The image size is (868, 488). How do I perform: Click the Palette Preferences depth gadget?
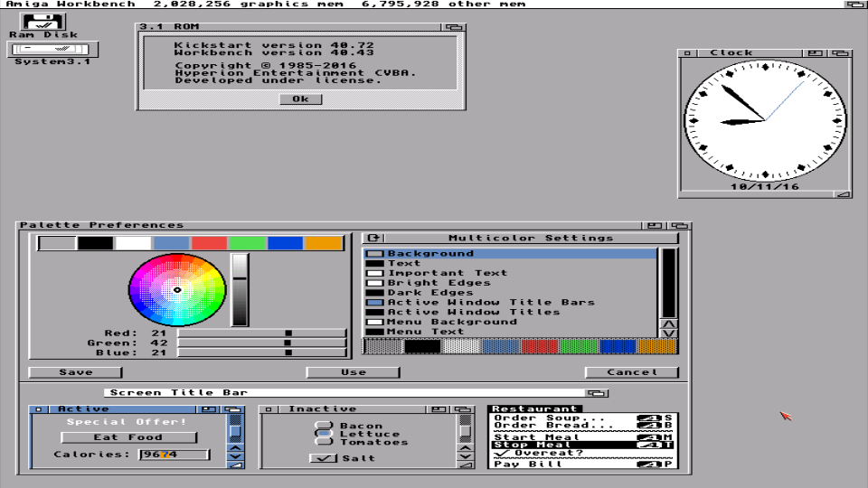pos(678,225)
